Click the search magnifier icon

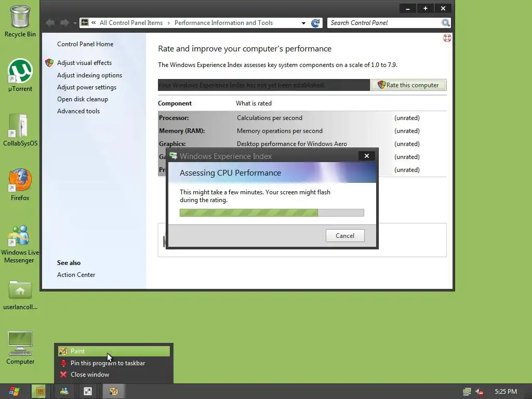445,23
